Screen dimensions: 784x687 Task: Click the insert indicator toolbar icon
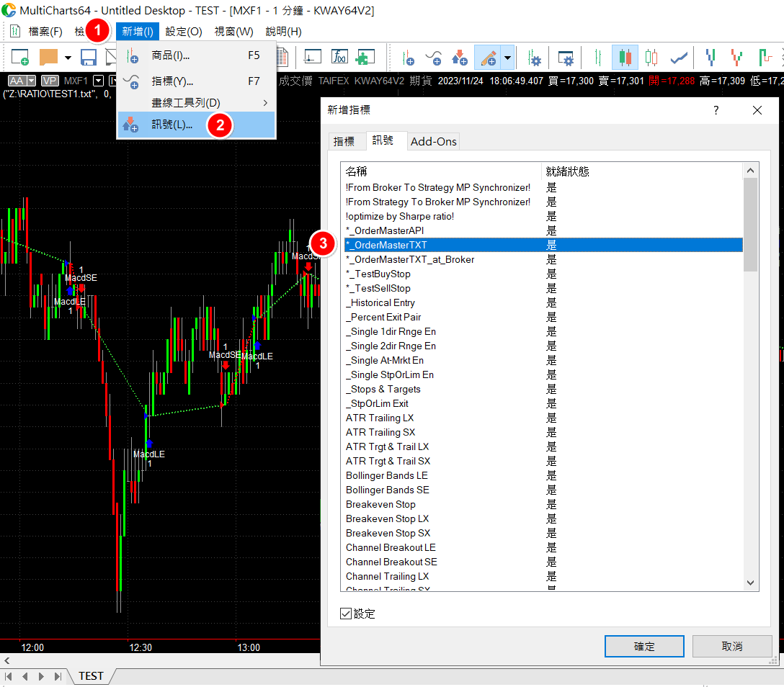[434, 58]
